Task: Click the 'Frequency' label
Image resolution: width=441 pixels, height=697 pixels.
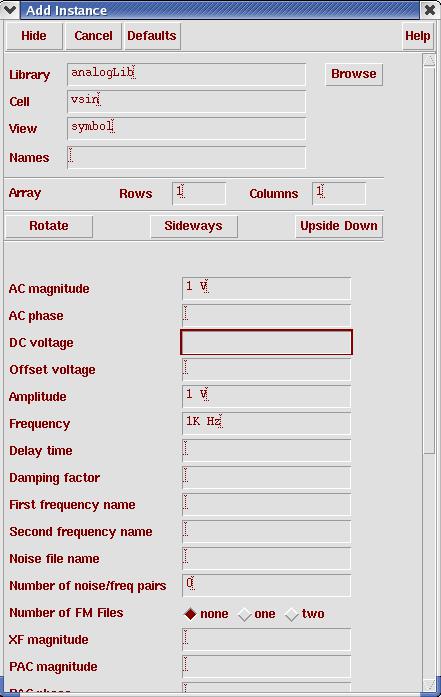Action: (x=40, y=424)
